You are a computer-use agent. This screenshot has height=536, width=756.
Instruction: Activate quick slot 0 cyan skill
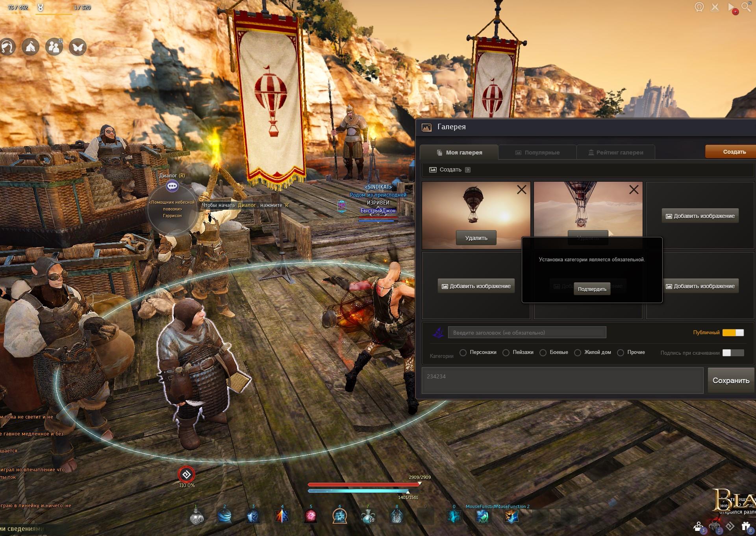(454, 516)
